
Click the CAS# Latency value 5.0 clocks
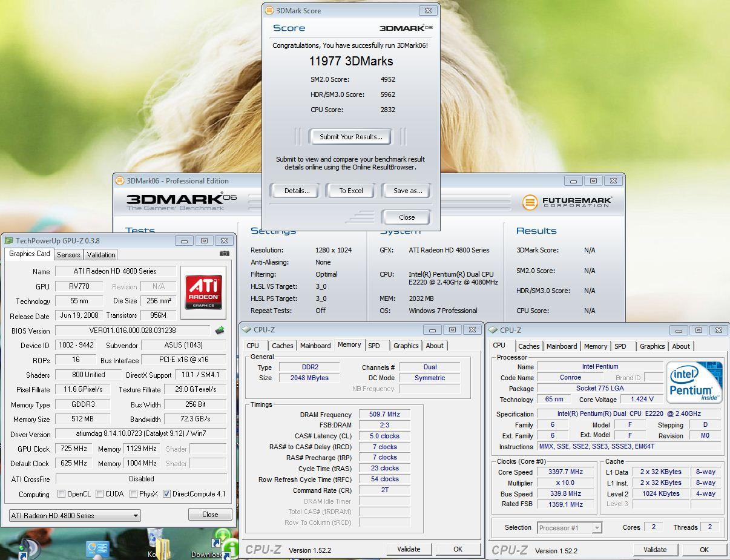coord(384,436)
